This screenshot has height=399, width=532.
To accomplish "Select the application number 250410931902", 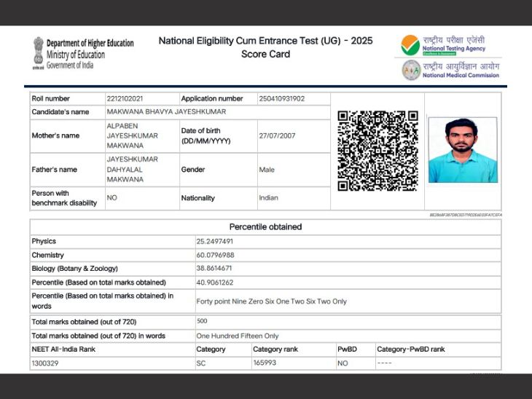I will pos(282,98).
